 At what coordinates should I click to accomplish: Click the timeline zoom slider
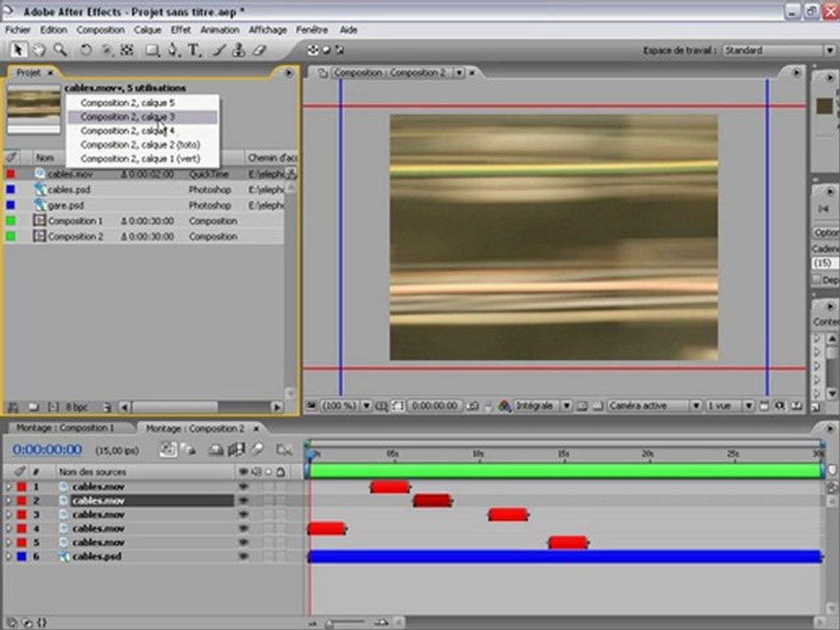(x=330, y=623)
